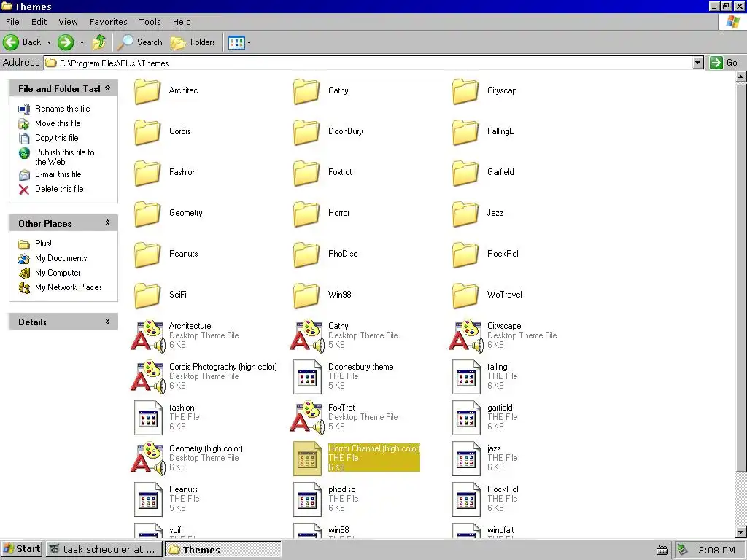The image size is (747, 560).
Task: Select the Win98 folder icon
Action: coord(306,296)
